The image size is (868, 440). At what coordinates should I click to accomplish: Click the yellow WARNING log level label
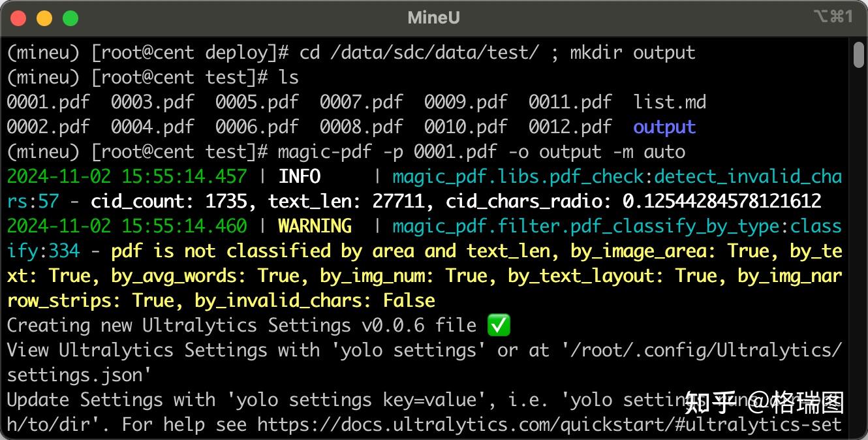coord(315,226)
